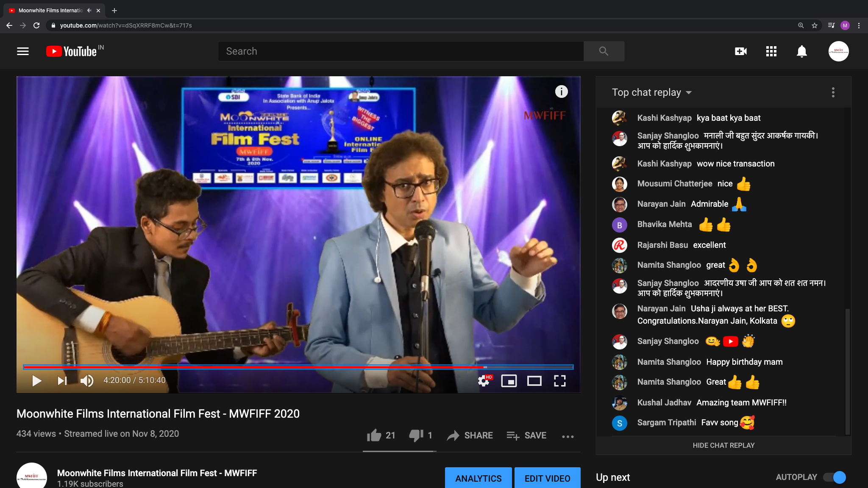Image resolution: width=868 pixels, height=488 pixels.
Task: Click the Edit Video button
Action: click(x=547, y=478)
